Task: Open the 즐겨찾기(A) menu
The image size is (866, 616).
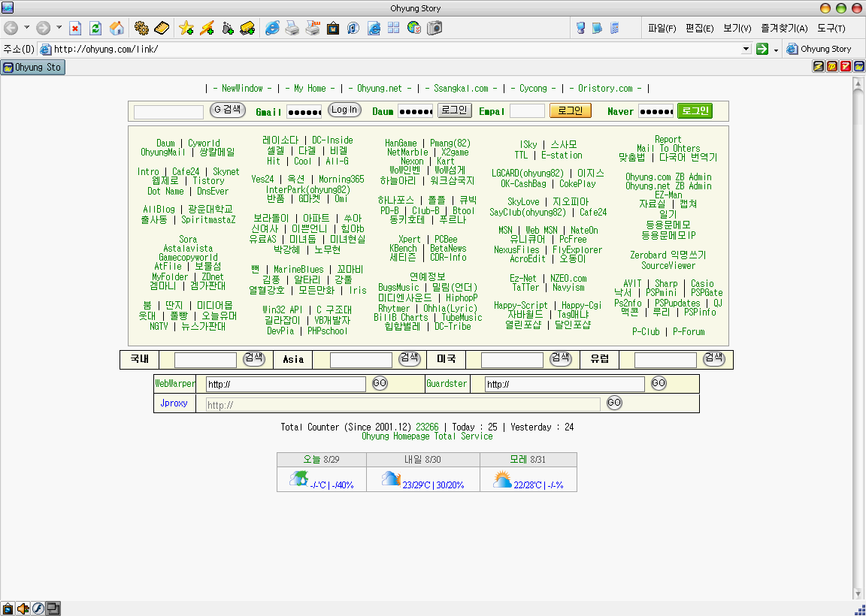Action: click(784, 28)
